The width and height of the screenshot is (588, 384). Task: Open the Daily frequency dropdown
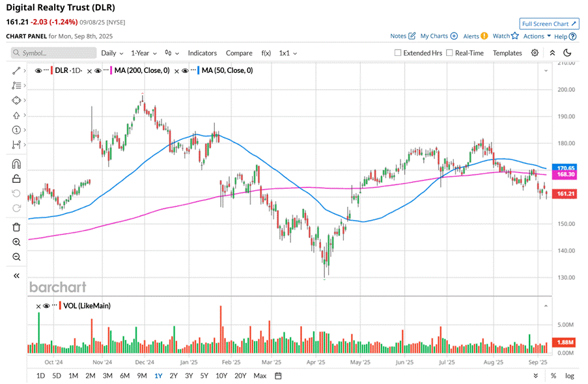[112, 53]
